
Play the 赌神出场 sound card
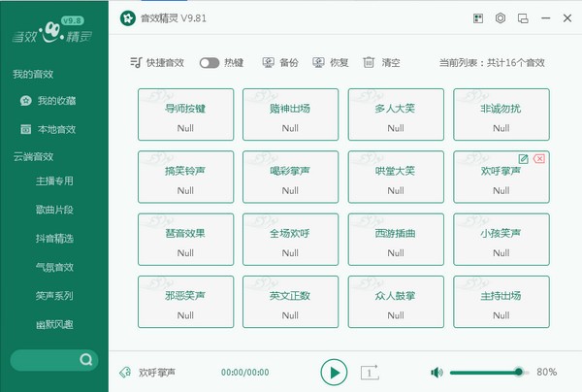[x=291, y=114]
